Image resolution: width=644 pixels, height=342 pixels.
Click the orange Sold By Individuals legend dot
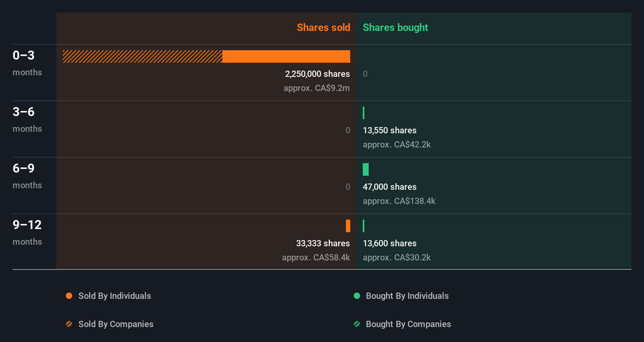pyautogui.click(x=69, y=296)
